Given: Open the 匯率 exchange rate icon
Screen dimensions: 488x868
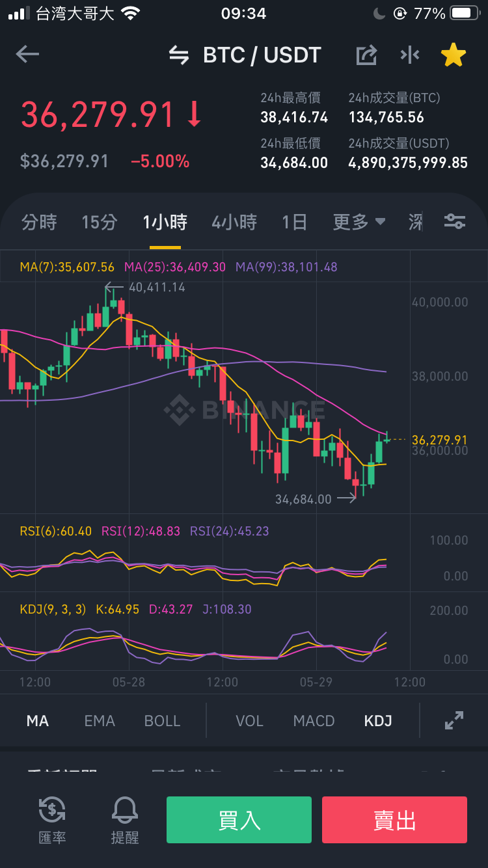Looking at the screenshot, I should (52, 821).
